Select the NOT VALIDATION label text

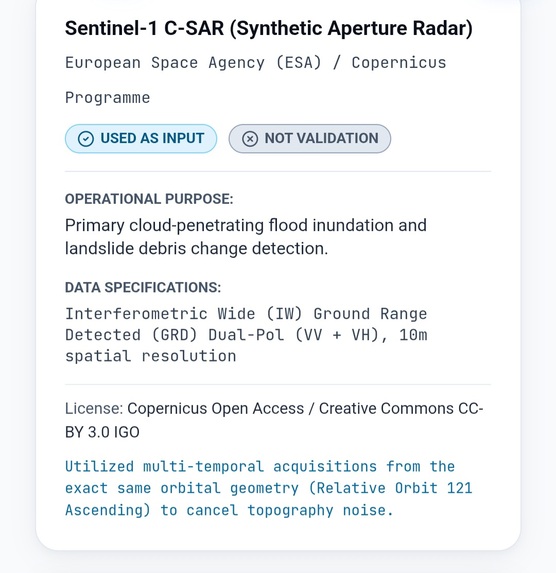322,138
